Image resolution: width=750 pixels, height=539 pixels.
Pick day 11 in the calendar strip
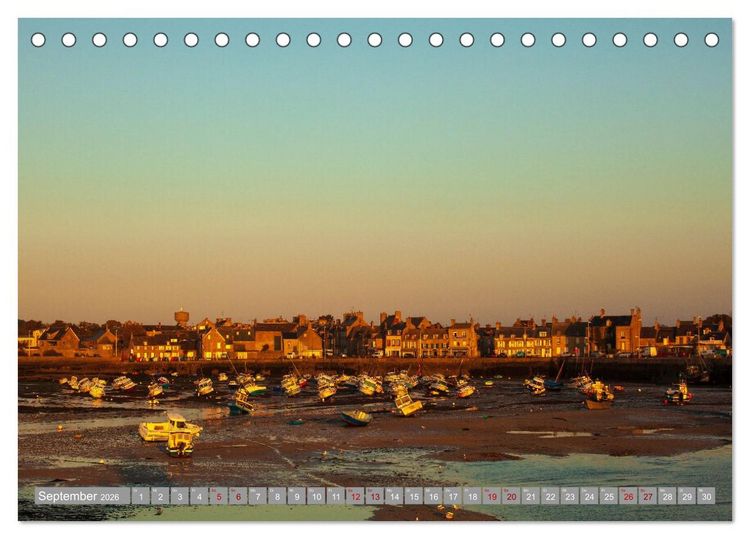tap(336, 496)
